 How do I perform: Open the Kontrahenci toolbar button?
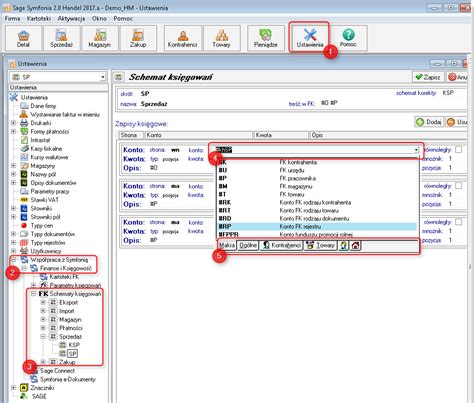182,38
